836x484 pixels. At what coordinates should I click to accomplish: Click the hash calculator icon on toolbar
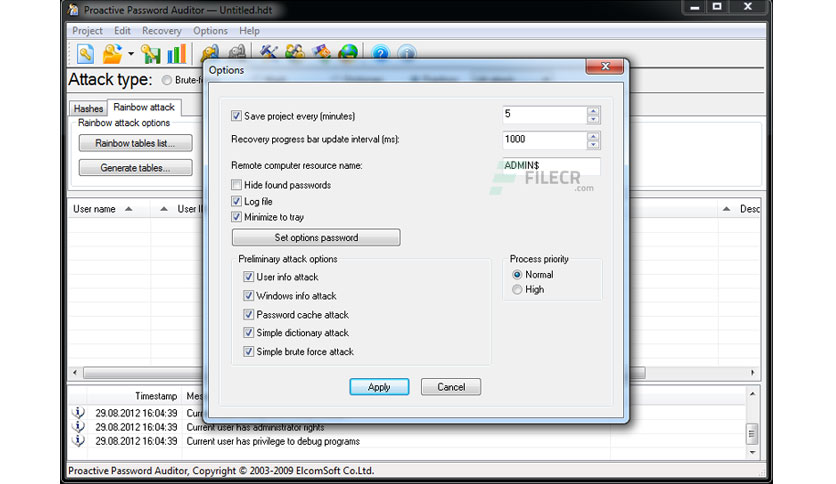coord(321,52)
